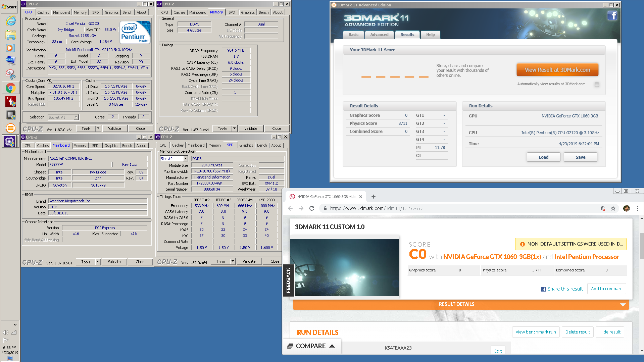Select Caches tab in the top-left CPU-Z window
This screenshot has width=644, height=362.
coord(43,12)
